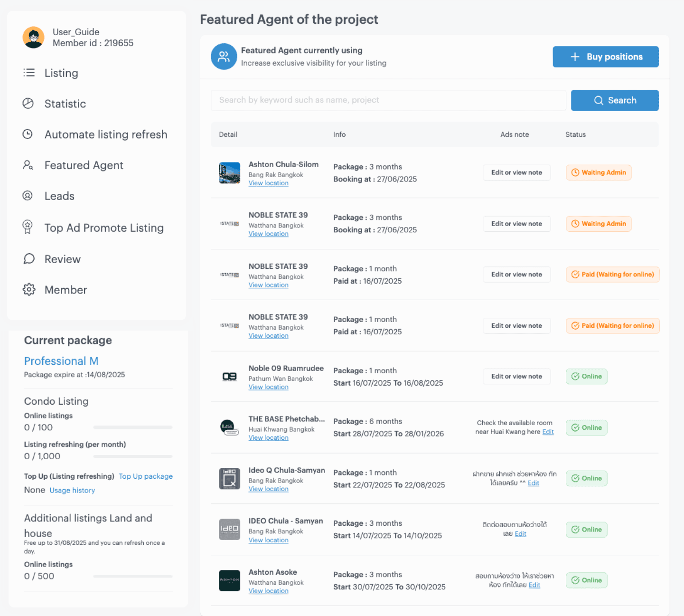The height and width of the screenshot is (616, 684).
Task: Edit the note for THE BASE Phetchaburi
Action: pyautogui.click(x=548, y=432)
